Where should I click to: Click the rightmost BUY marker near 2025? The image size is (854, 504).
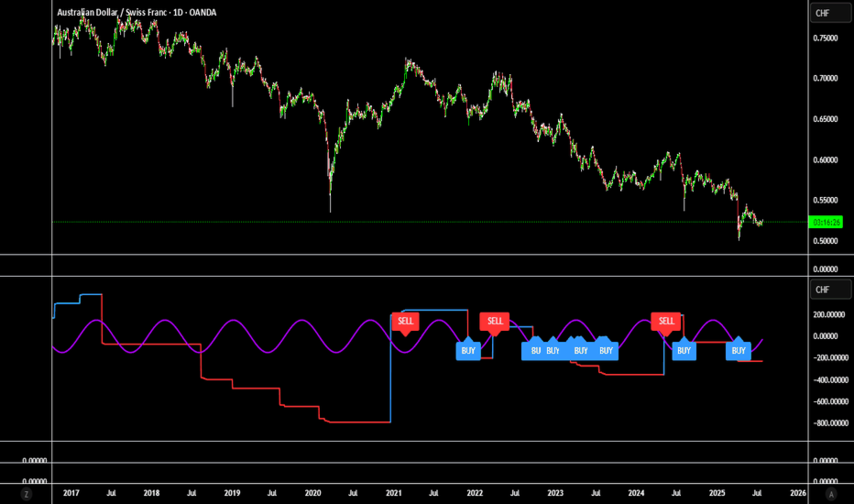(x=738, y=349)
